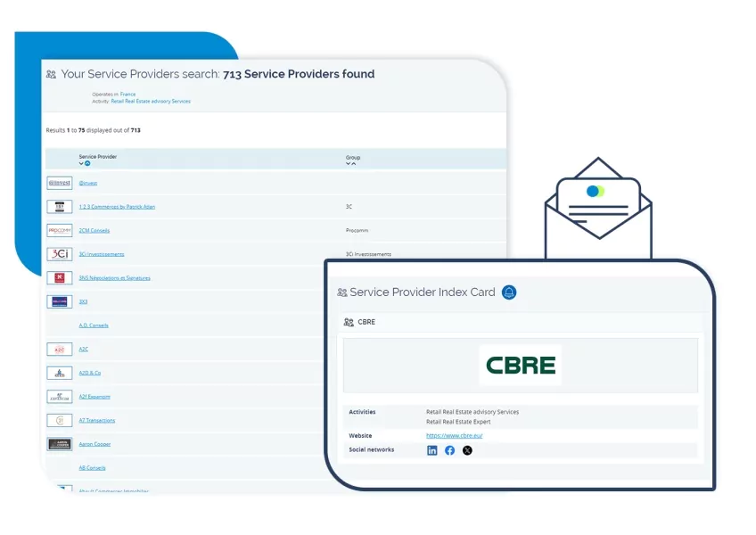This screenshot has width=756, height=535.
Task: Click the Aaron Cooper logo thumbnail
Action: pos(59,444)
